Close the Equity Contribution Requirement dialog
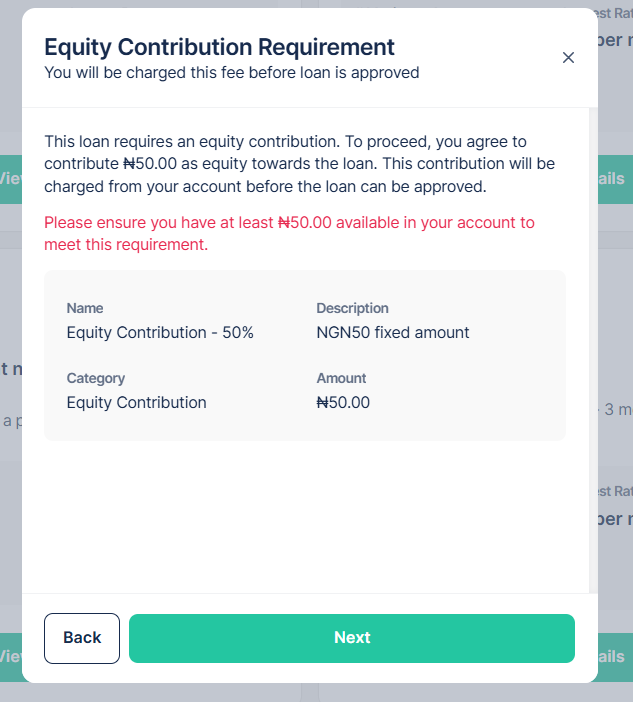The width and height of the screenshot is (633, 702). [x=568, y=58]
